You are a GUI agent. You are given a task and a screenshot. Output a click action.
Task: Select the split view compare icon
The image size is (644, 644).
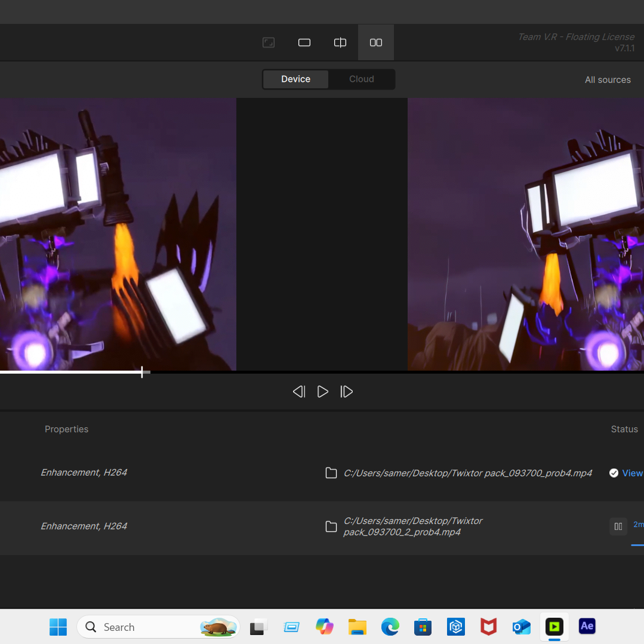tap(340, 42)
